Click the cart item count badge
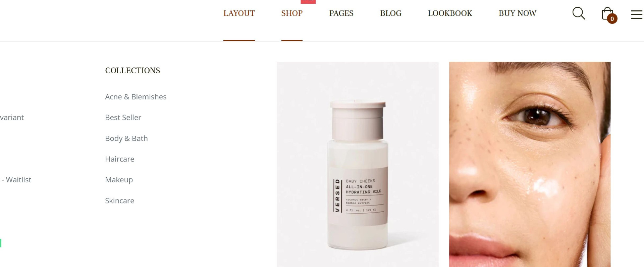Image resolution: width=644 pixels, height=267 pixels. pos(612,19)
